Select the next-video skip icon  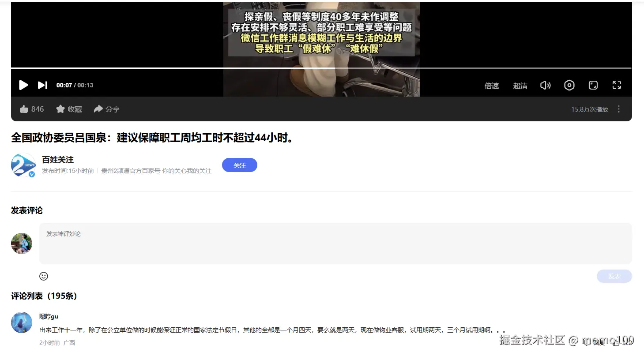tap(42, 85)
